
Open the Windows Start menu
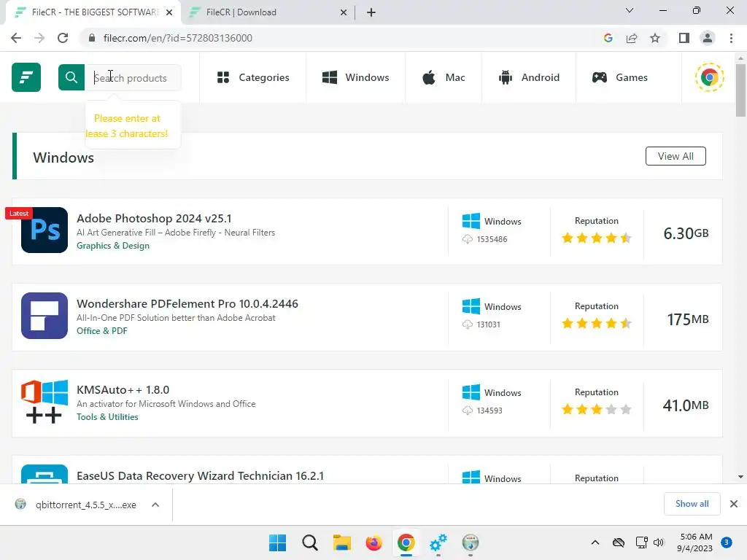[278, 542]
